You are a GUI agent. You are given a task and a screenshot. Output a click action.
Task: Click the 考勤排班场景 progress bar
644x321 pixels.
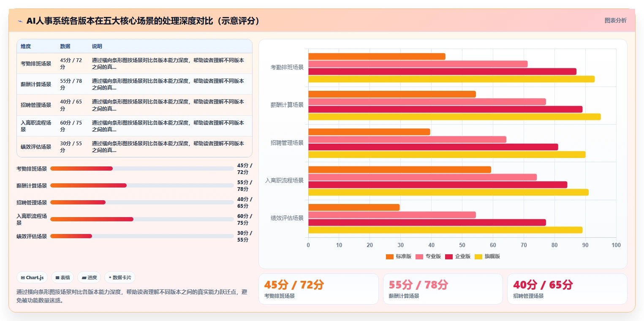(x=142, y=169)
